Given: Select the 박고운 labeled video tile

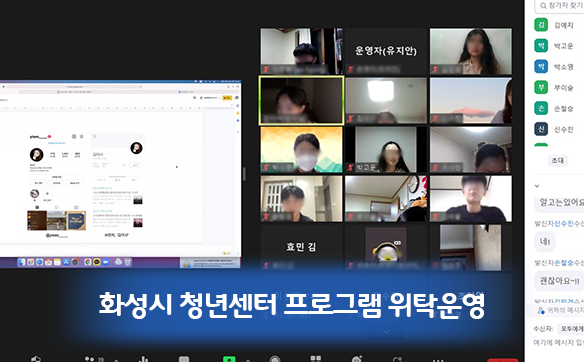Looking at the screenshot, I should pyautogui.click(x=385, y=150).
